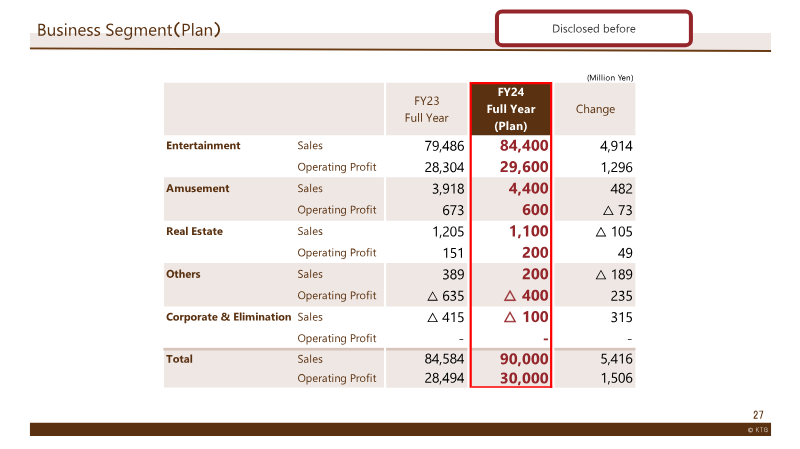Click the red triangle before 400
Screen dimensions: 800x449
510,295
